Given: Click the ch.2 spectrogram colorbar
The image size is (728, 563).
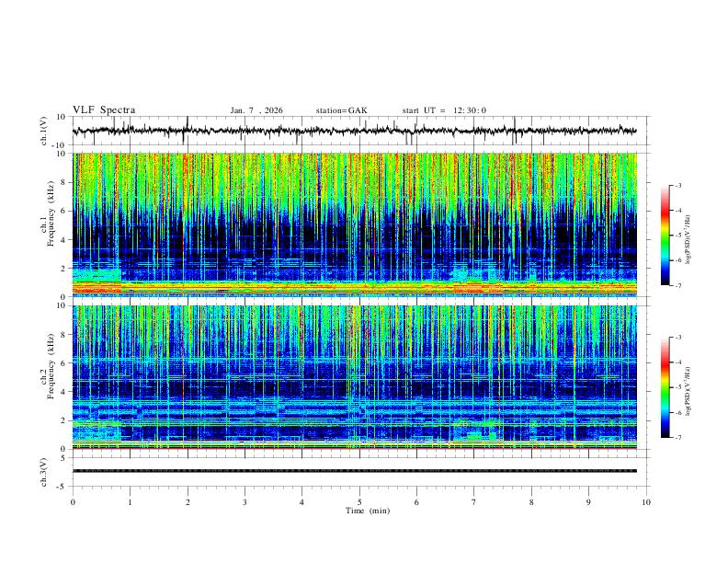Looking at the screenshot, I should tap(665, 387).
